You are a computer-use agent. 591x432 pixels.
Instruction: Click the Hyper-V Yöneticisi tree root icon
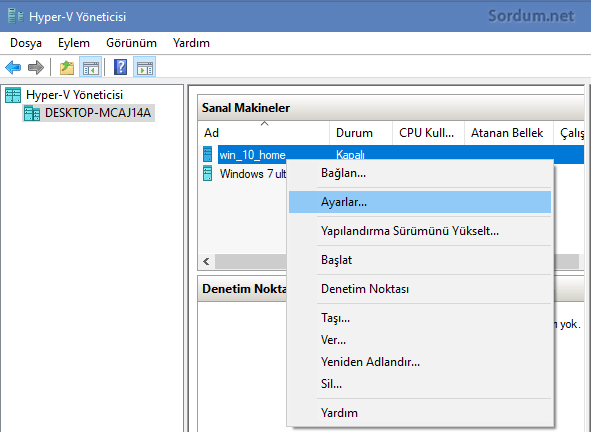13,95
